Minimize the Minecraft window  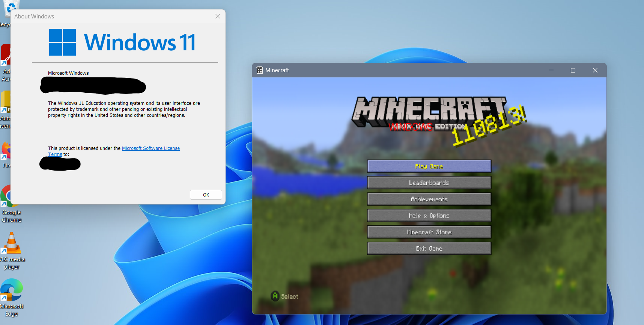tap(551, 70)
